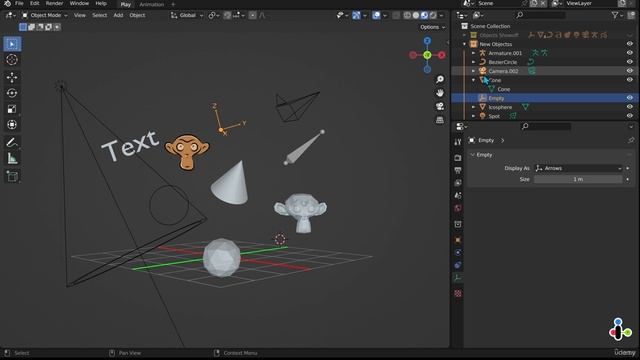Select the Select Box tool
Image resolution: width=640 pixels, height=360 pixels.
tap(12, 44)
